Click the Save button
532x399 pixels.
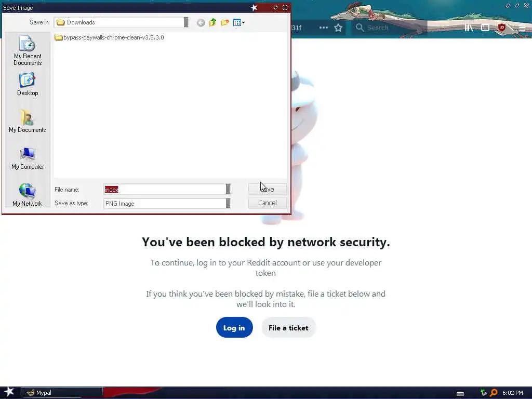pos(268,189)
